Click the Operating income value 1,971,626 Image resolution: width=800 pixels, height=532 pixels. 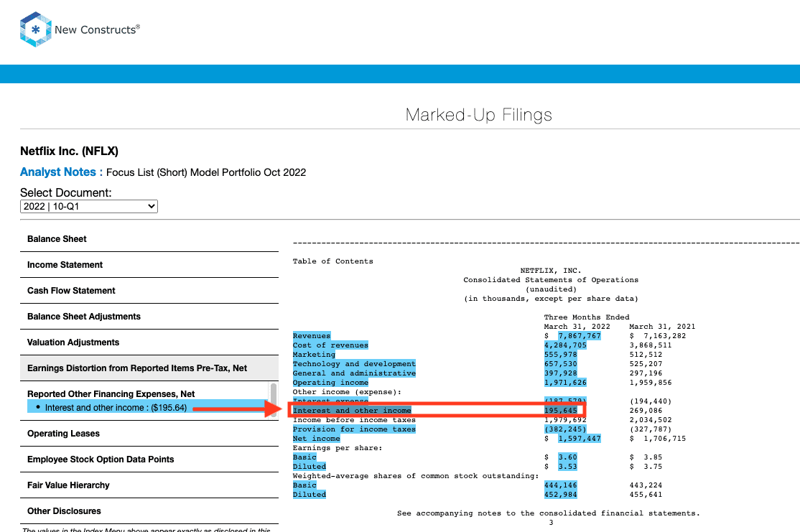(565, 383)
